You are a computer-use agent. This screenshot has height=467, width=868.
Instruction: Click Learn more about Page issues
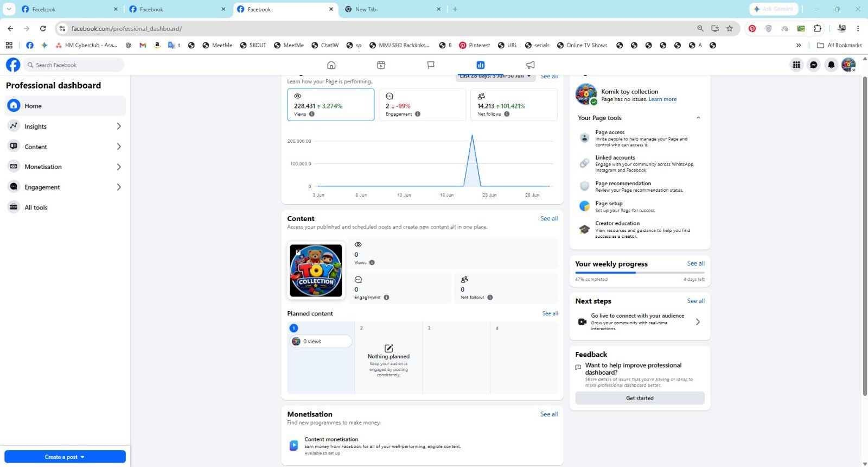point(662,99)
